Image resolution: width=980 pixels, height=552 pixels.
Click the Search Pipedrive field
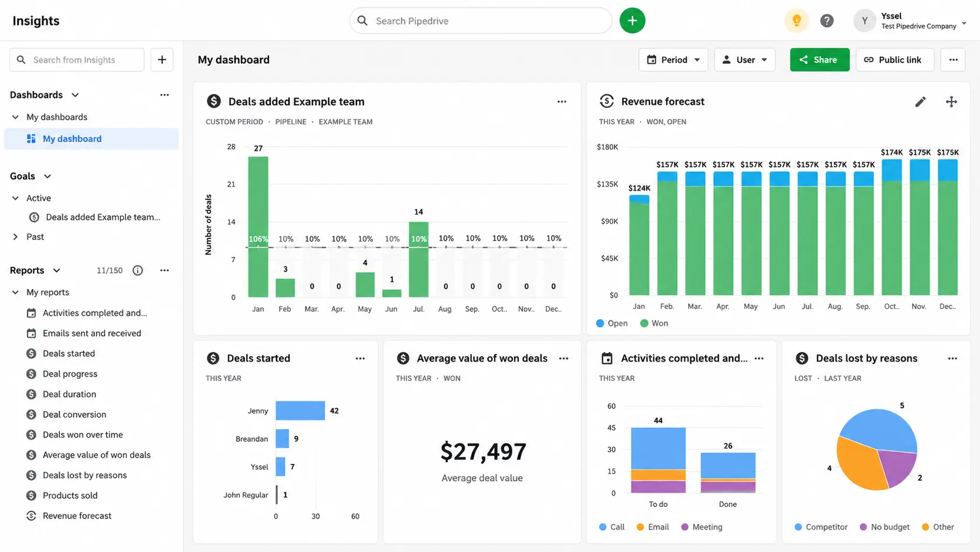pyautogui.click(x=481, y=21)
